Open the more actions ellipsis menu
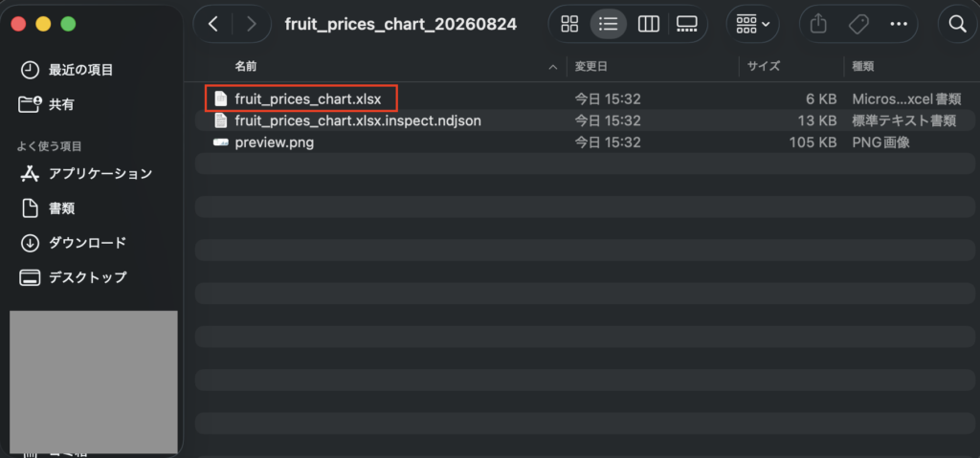 (898, 24)
